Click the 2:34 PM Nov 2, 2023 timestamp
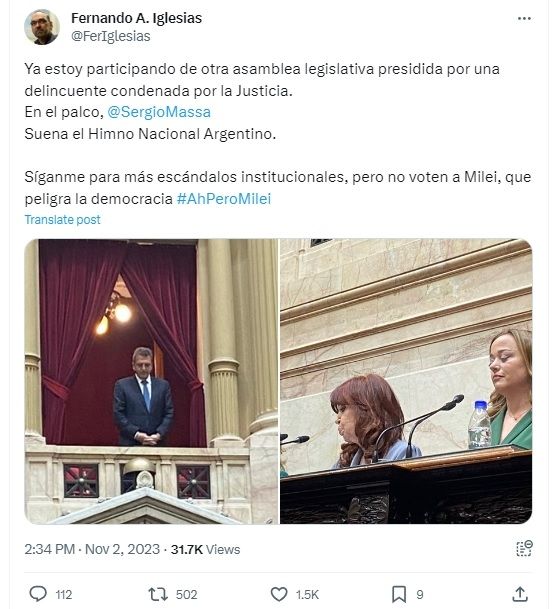 click(x=92, y=549)
